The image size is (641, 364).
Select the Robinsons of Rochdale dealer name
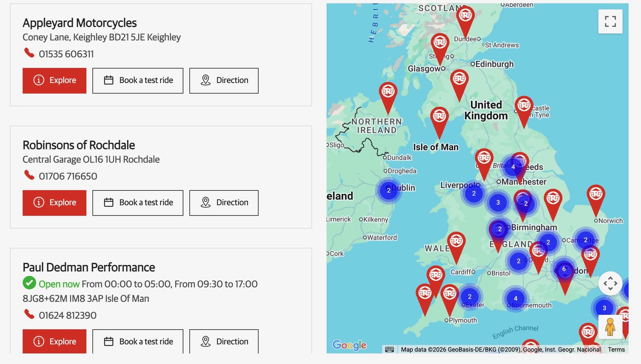pyautogui.click(x=79, y=145)
